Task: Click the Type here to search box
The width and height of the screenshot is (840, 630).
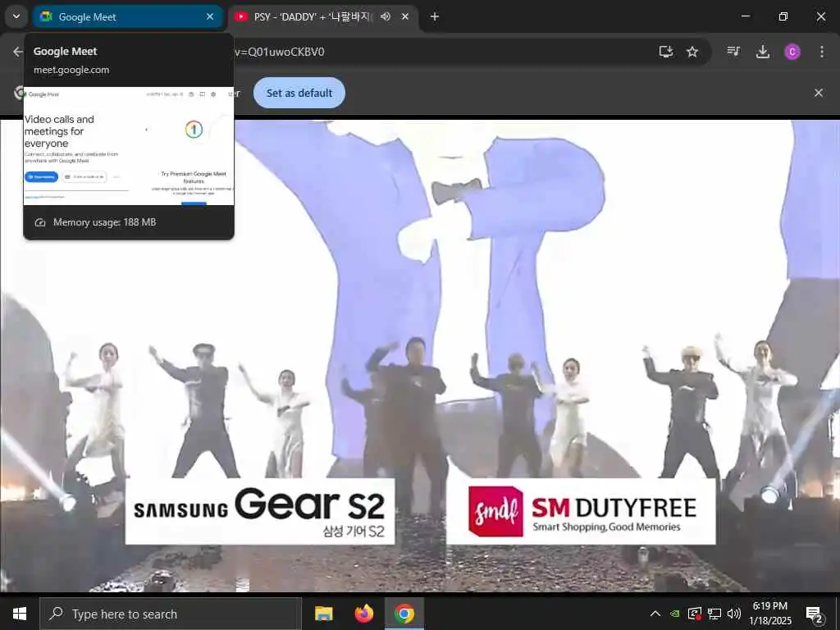Action: coord(171,614)
